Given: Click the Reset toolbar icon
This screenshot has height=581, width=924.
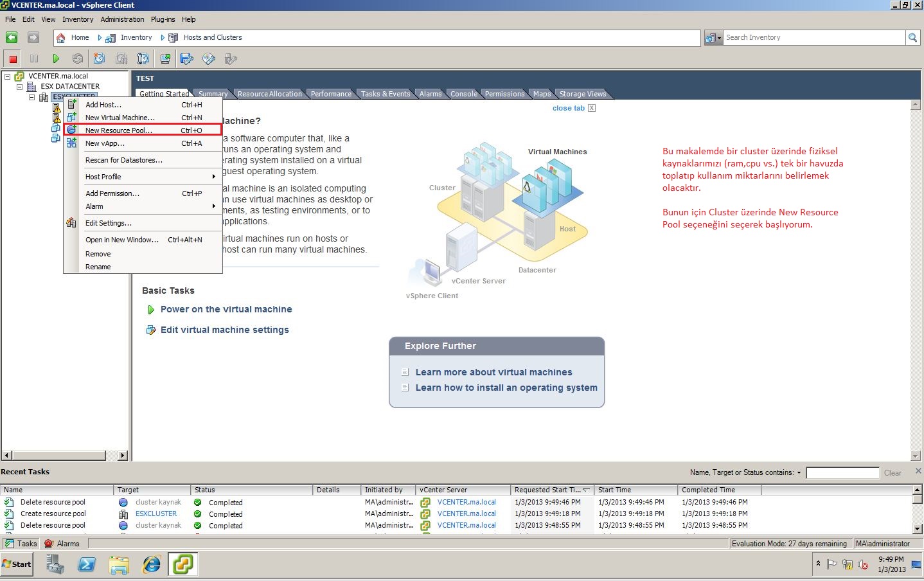Looking at the screenshot, I should pyautogui.click(x=78, y=58).
